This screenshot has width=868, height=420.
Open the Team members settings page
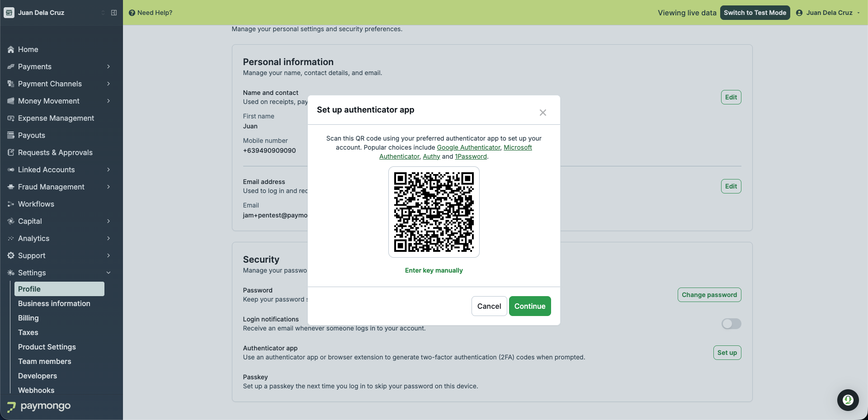pos(45,361)
